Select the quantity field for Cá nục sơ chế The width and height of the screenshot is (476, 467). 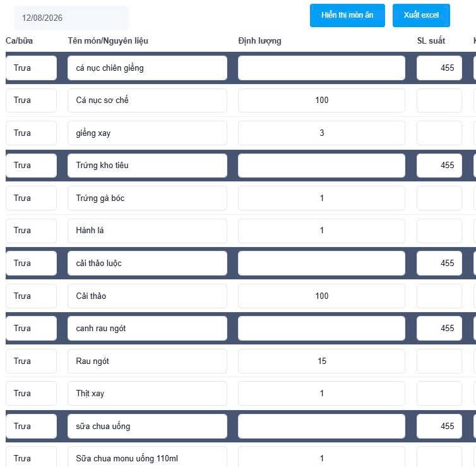(321, 100)
